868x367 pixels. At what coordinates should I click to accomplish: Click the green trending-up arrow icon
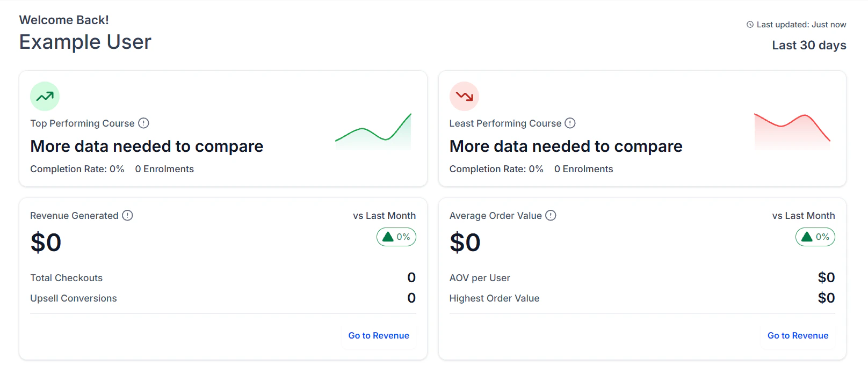click(45, 96)
